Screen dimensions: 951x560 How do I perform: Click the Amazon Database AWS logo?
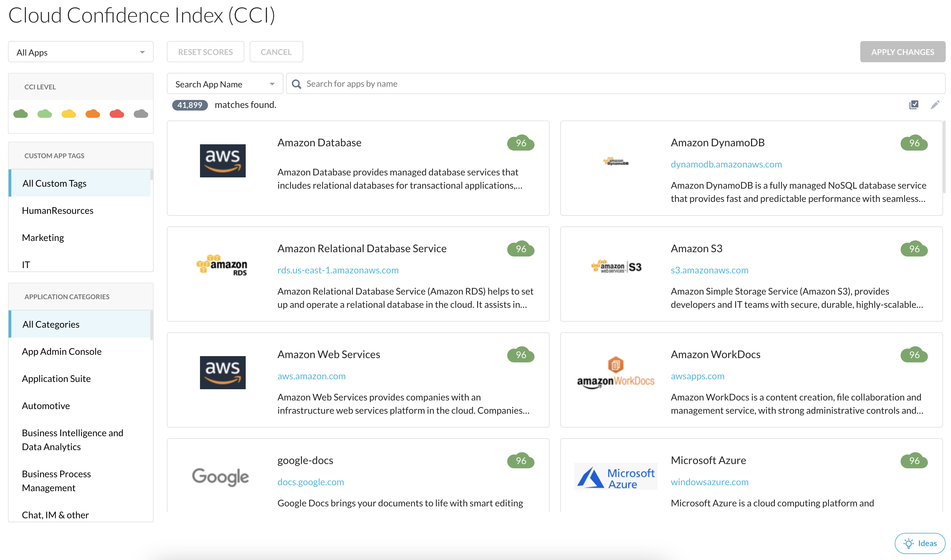[x=223, y=161]
